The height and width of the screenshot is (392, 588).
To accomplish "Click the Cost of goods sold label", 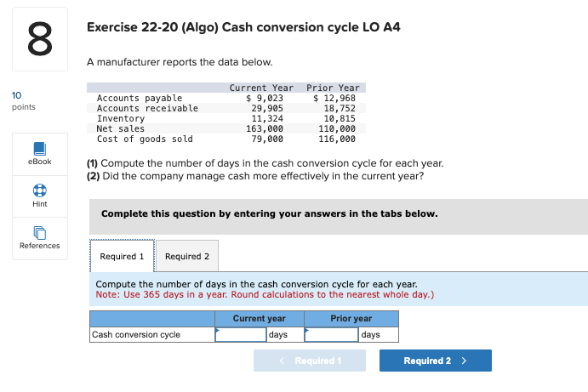I will coord(145,139).
